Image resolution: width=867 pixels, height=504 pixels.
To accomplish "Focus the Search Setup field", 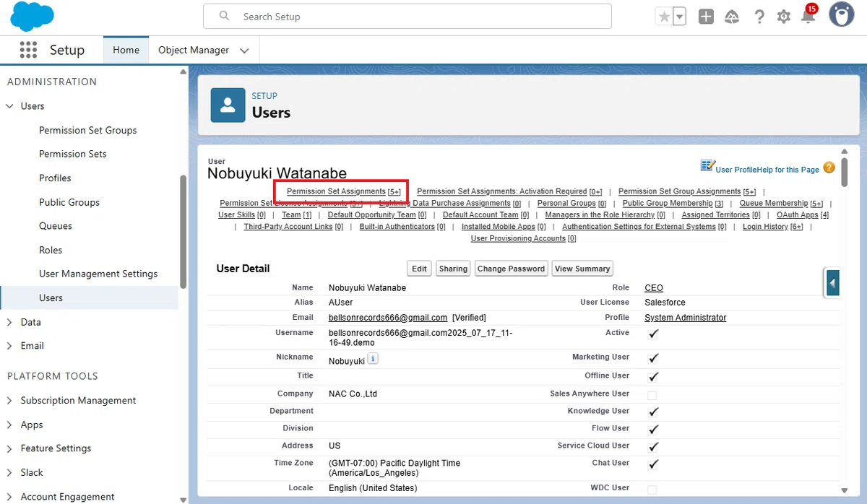I will pos(407,16).
